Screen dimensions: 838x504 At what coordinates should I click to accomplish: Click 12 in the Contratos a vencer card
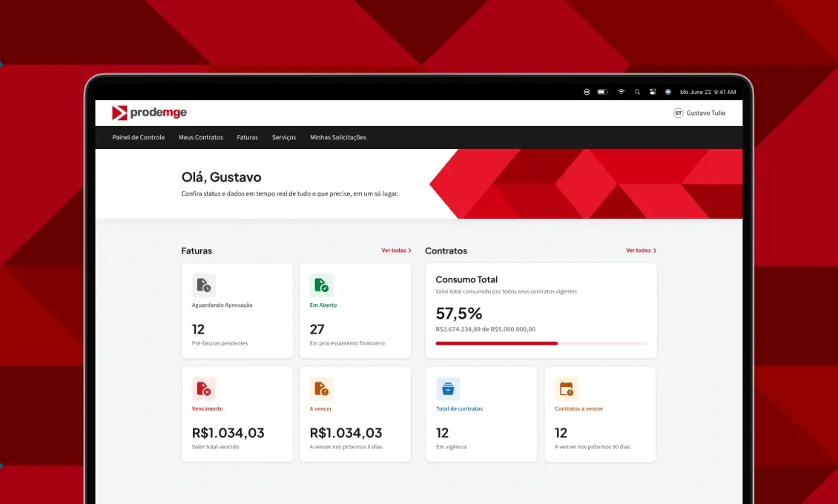click(x=561, y=433)
